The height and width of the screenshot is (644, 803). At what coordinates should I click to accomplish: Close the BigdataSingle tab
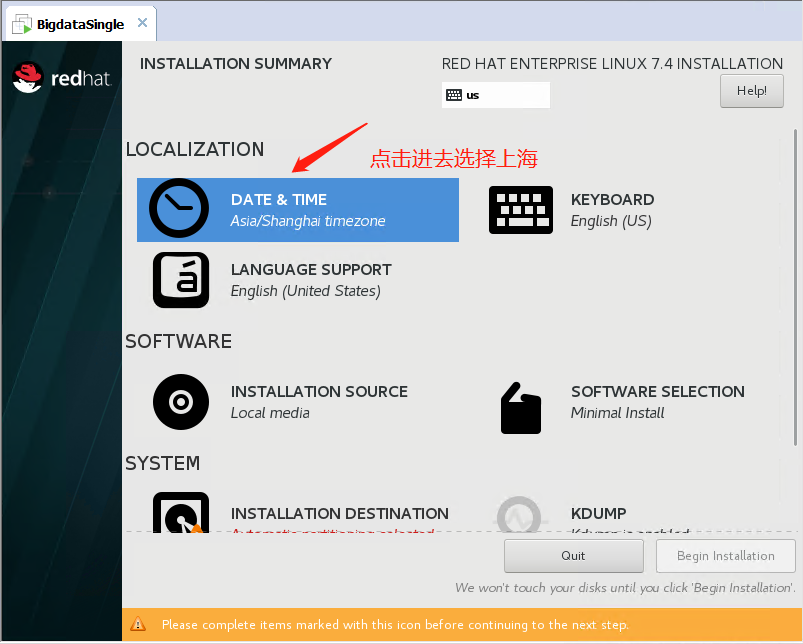(x=142, y=23)
